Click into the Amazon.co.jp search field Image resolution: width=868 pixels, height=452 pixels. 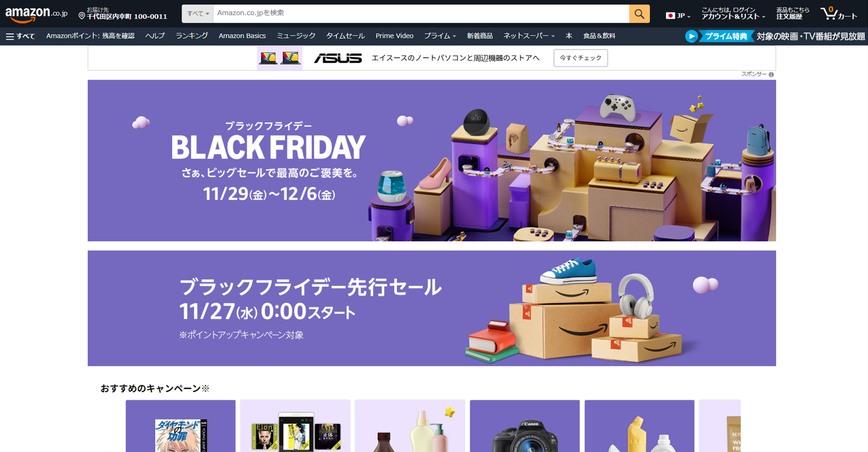[x=421, y=14]
